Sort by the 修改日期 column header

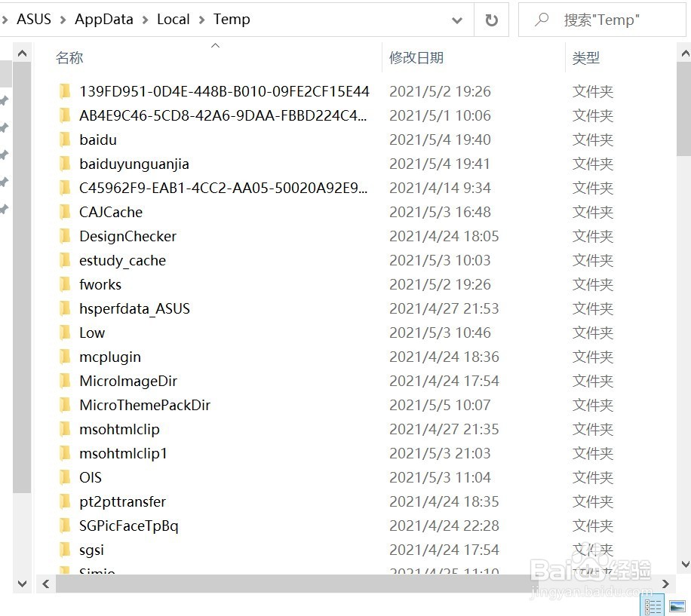click(x=416, y=58)
